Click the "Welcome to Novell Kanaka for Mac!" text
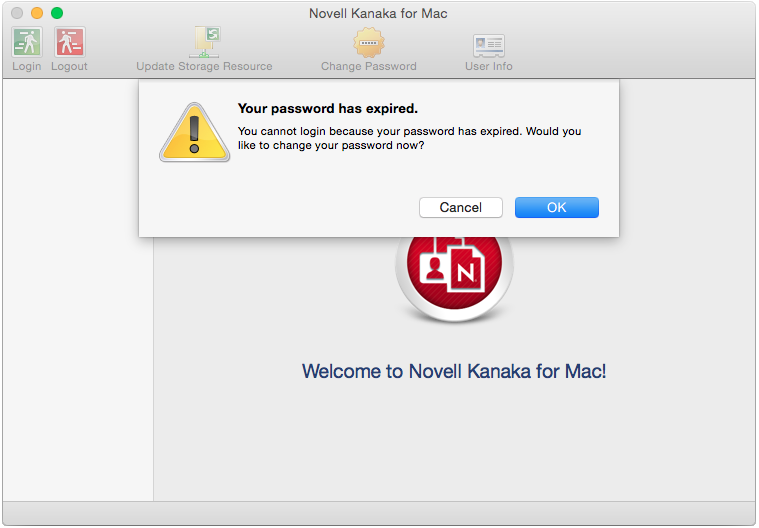 [454, 371]
